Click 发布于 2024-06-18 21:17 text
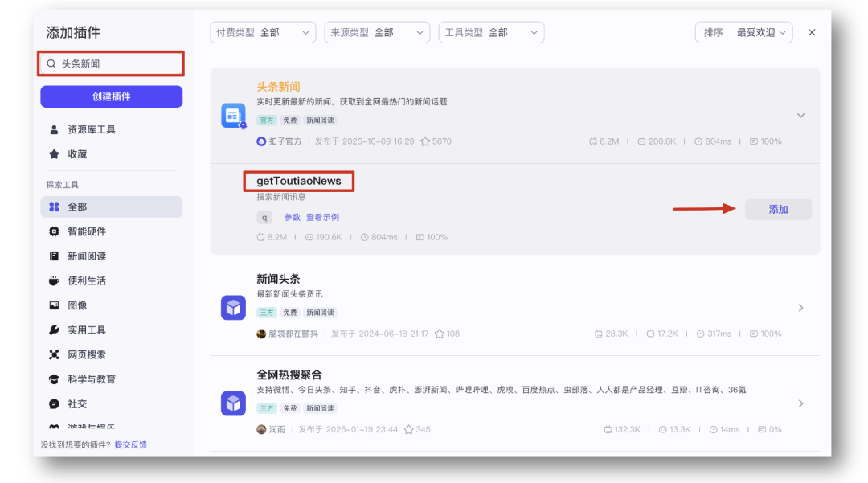The image size is (868, 483). (x=379, y=334)
